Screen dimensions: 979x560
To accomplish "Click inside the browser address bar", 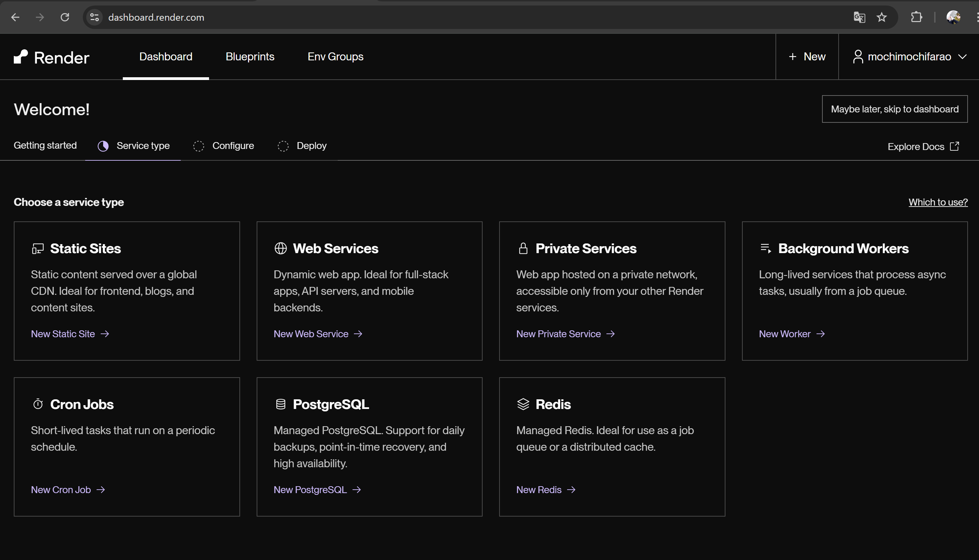I will 269,17.
